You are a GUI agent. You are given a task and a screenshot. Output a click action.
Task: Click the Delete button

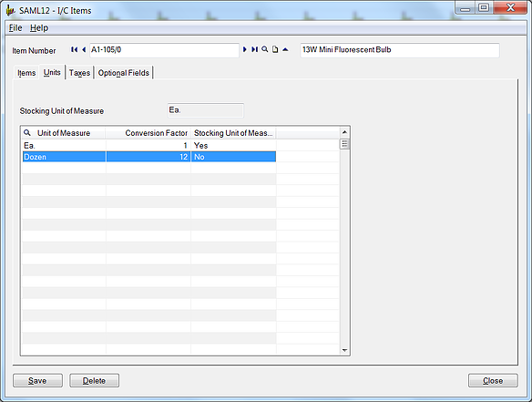click(95, 381)
